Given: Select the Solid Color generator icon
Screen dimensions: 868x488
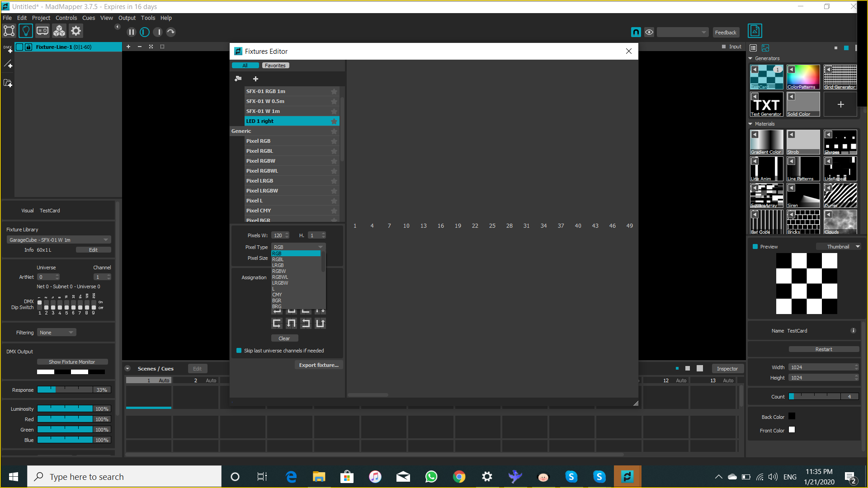Looking at the screenshot, I should pos(804,104).
